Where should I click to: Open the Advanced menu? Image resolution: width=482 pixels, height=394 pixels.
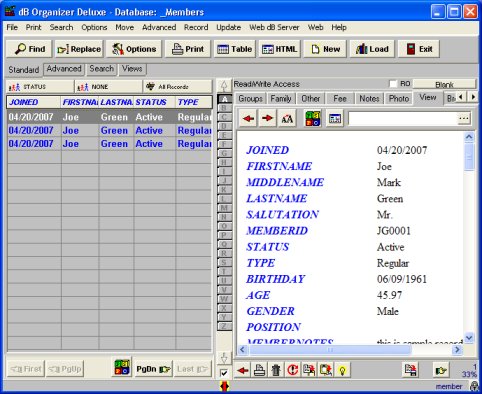click(159, 27)
